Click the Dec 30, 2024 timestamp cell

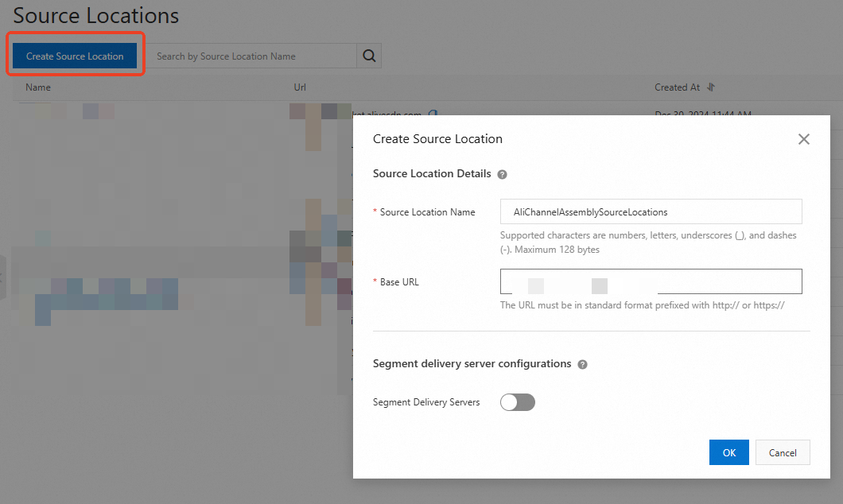click(x=702, y=114)
